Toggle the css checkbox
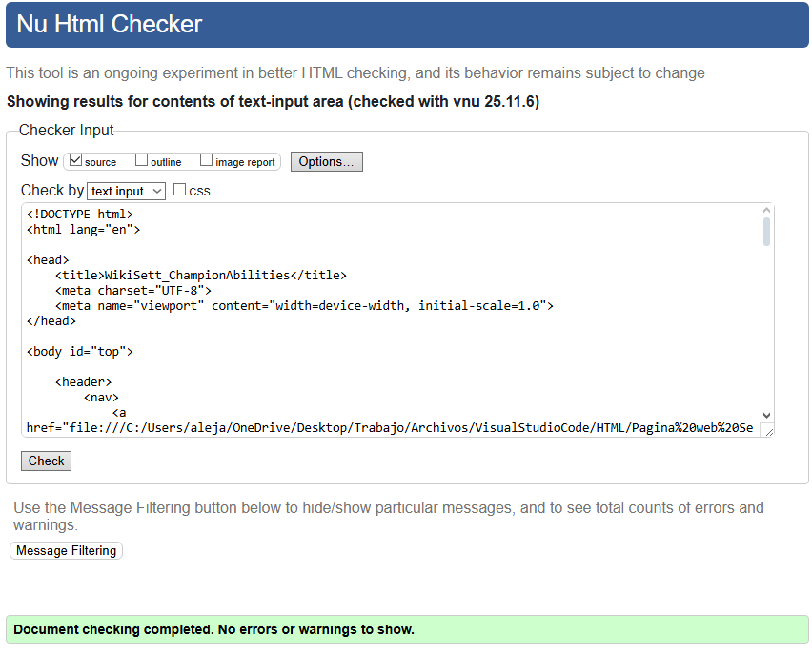This screenshot has height=656, width=812. click(179, 190)
